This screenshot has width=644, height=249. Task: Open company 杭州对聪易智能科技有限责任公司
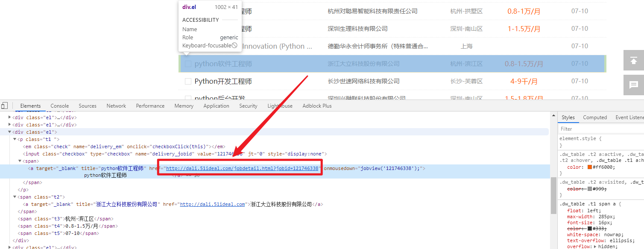372,11
